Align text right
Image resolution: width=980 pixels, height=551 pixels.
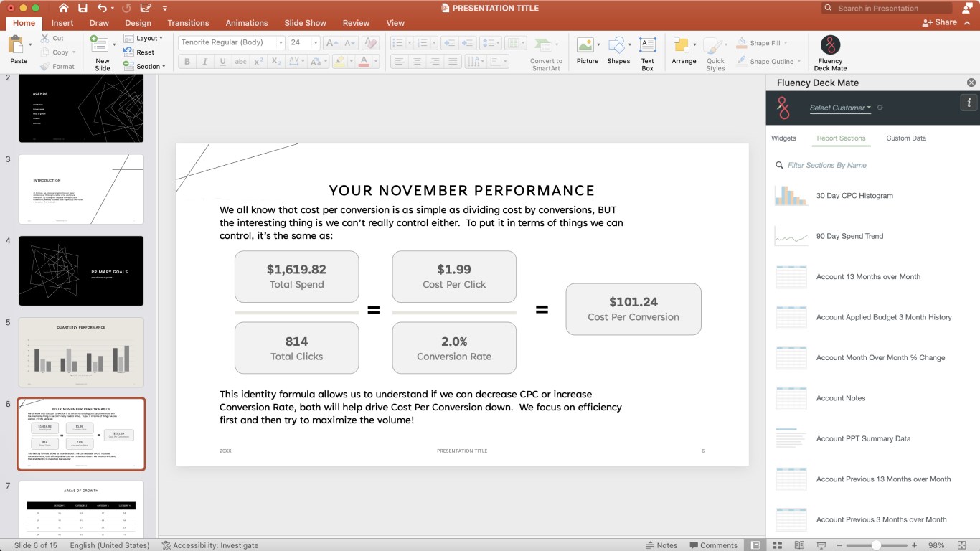435,62
